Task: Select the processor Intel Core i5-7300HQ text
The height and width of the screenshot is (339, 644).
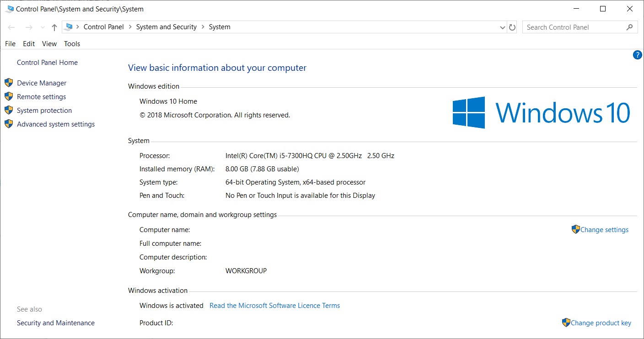Action: point(310,156)
